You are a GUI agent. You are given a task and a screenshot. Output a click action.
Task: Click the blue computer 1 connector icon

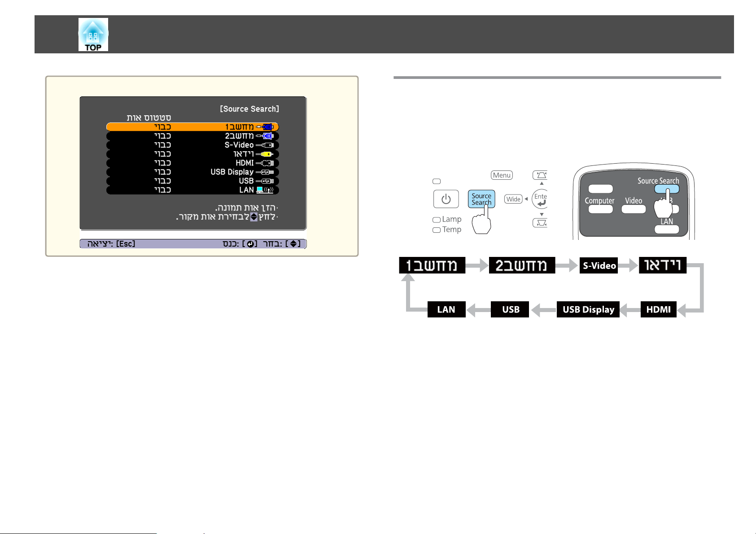[x=265, y=127]
